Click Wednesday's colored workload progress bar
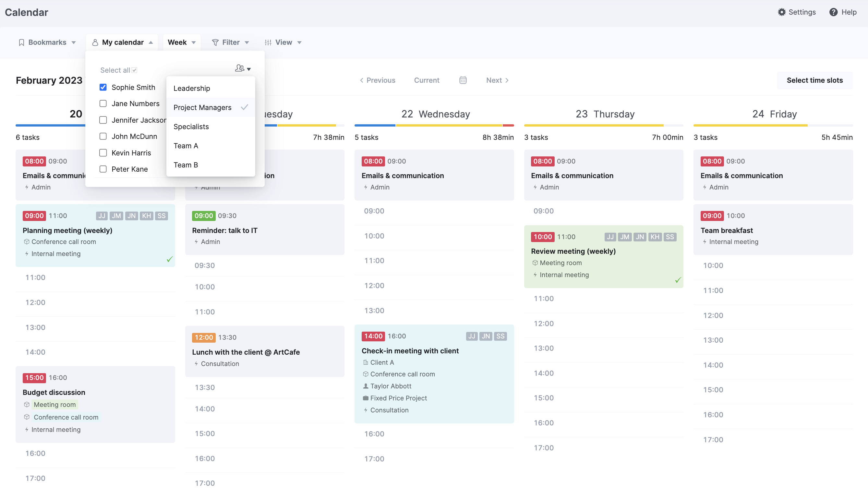The width and height of the screenshot is (868, 501). (x=434, y=125)
